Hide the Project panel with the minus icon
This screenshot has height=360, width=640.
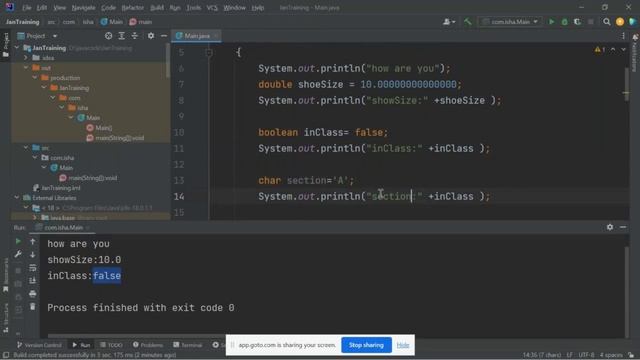(164, 36)
